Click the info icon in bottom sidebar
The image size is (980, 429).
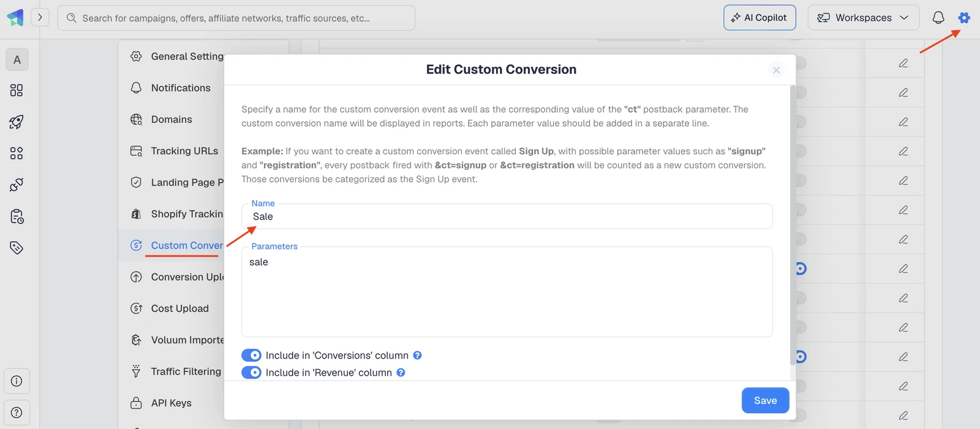17,381
